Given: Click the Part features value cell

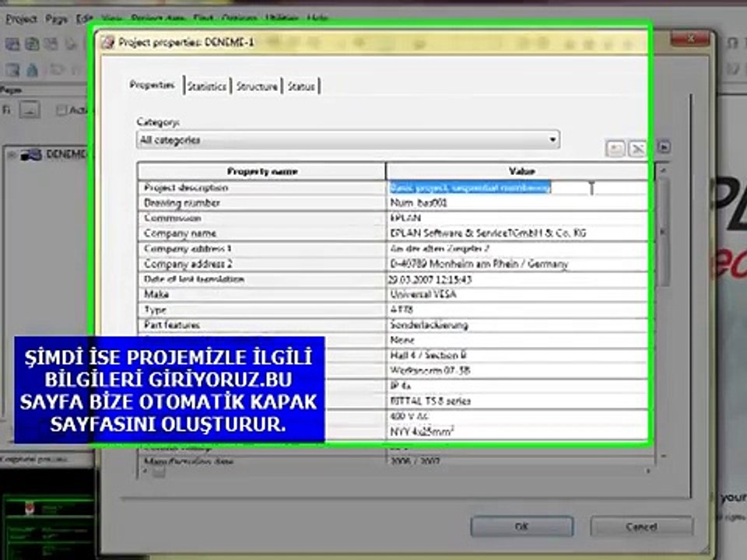Looking at the screenshot, I should 517,325.
